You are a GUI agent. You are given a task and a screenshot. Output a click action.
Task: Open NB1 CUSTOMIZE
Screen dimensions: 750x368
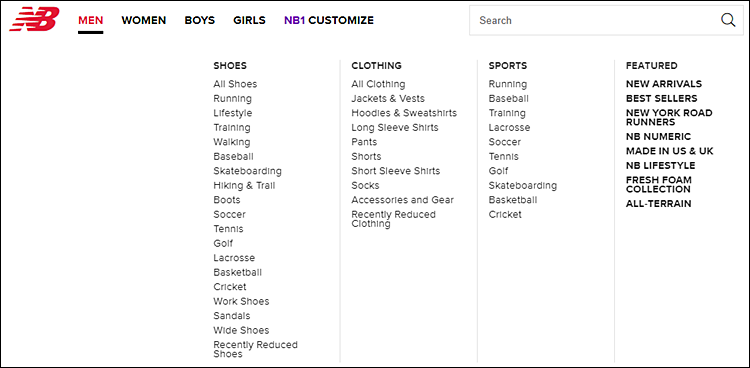coord(329,20)
